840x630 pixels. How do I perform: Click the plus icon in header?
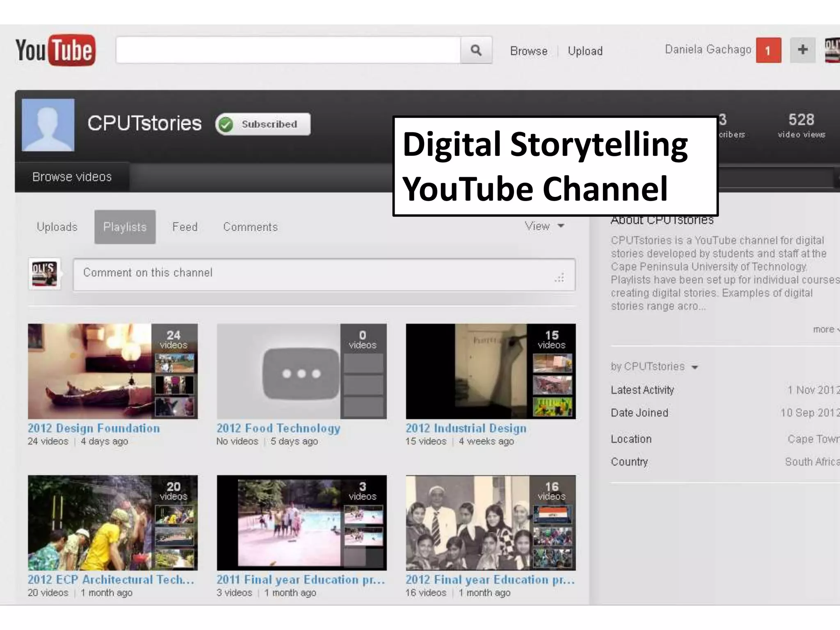803,50
